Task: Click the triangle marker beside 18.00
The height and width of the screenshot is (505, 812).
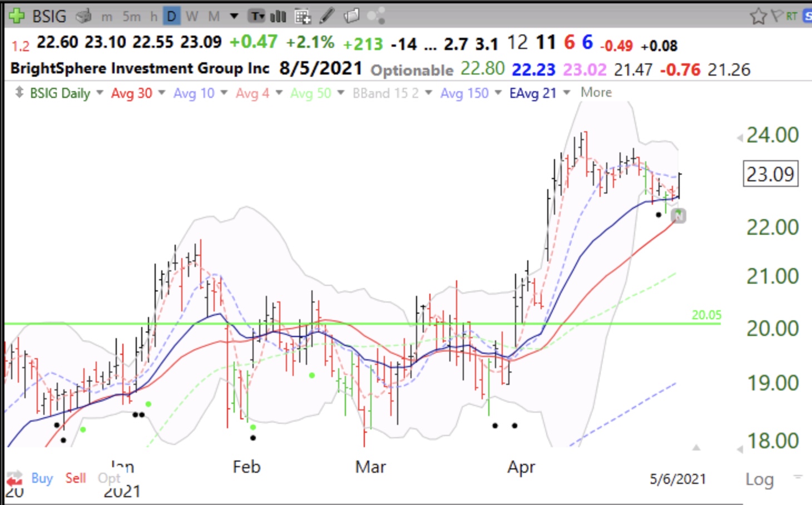Action: [740, 449]
